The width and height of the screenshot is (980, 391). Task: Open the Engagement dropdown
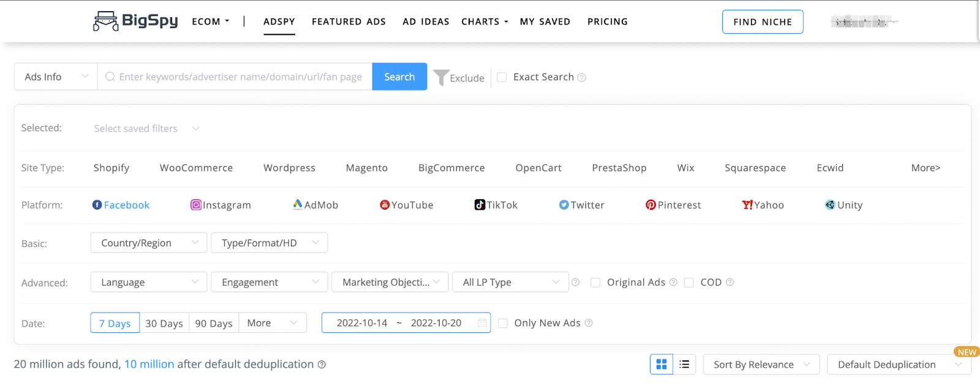269,282
